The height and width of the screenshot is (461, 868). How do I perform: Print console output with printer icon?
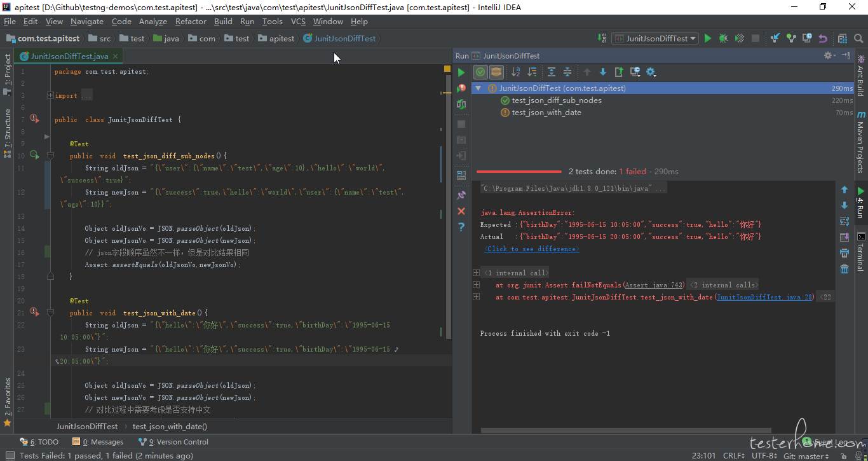[x=844, y=253]
